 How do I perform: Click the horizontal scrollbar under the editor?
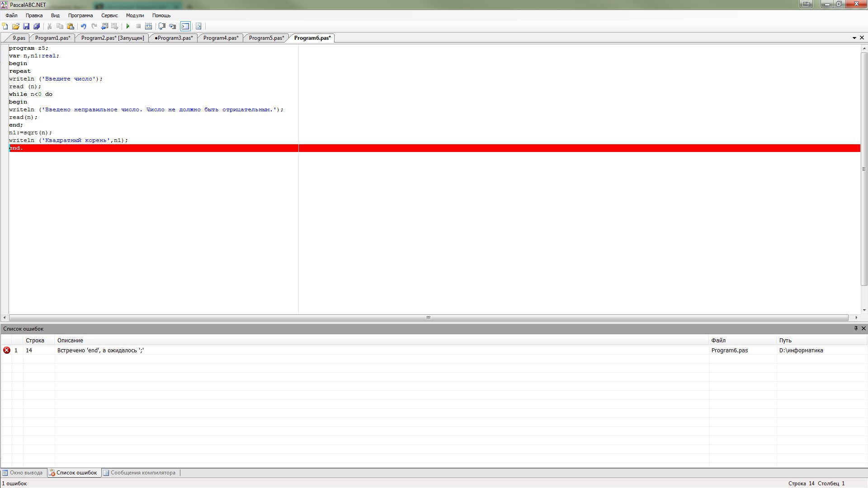tap(428, 317)
